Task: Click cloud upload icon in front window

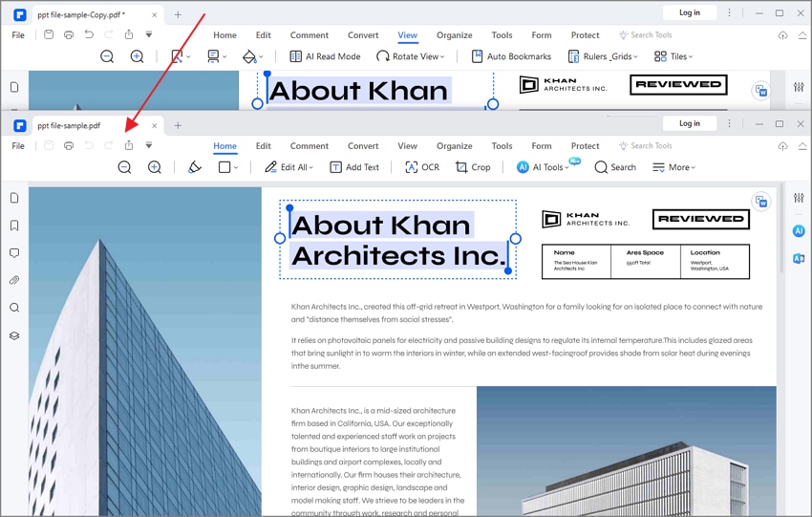Action: coord(783,146)
